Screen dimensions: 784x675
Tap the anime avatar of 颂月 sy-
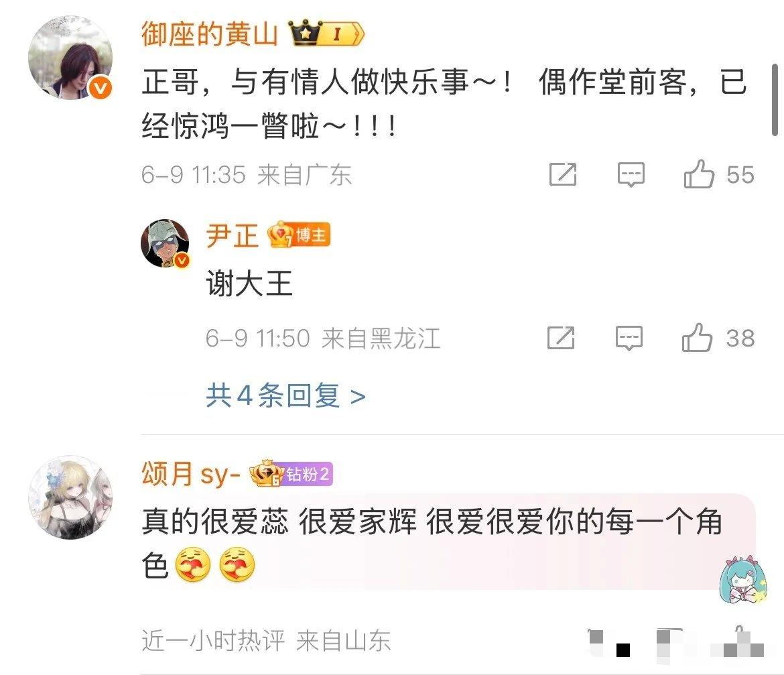[70, 497]
